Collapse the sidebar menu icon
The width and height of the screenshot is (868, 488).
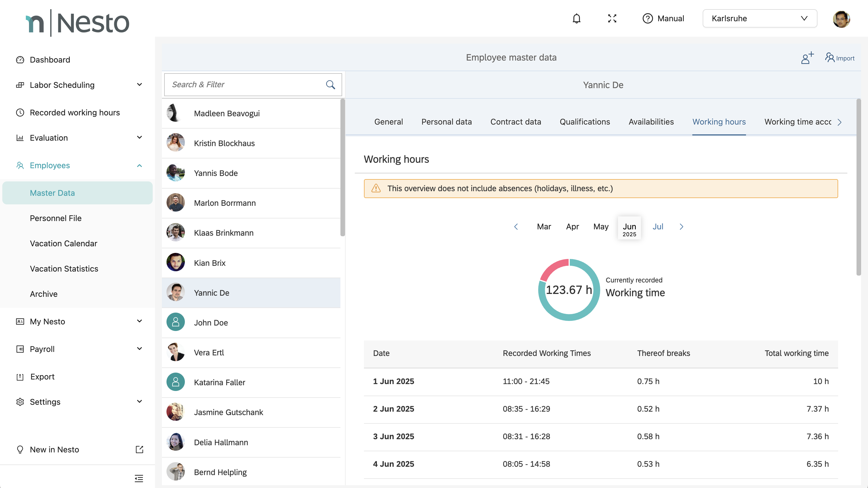139,478
